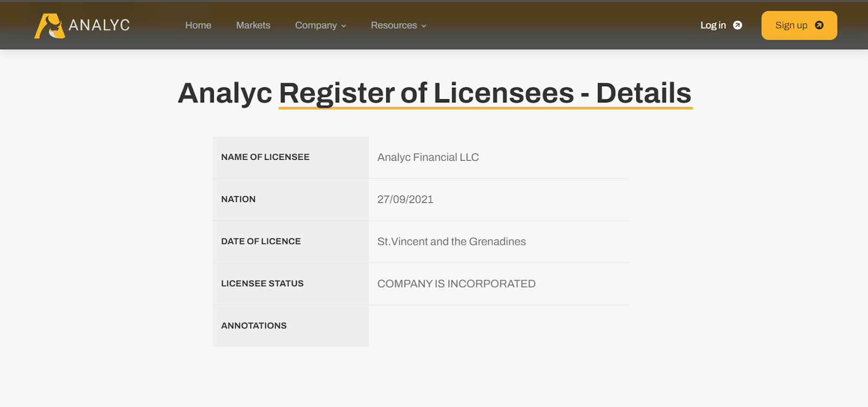Select the value Analyc Financial LLC

tap(428, 157)
